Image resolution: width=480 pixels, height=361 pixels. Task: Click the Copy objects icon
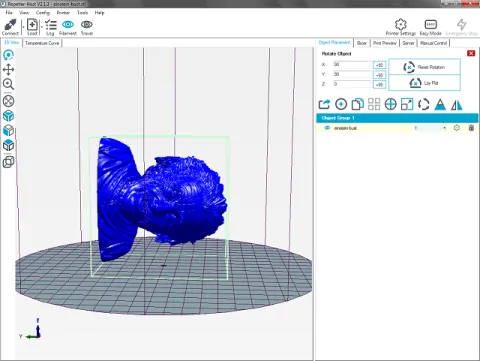357,104
